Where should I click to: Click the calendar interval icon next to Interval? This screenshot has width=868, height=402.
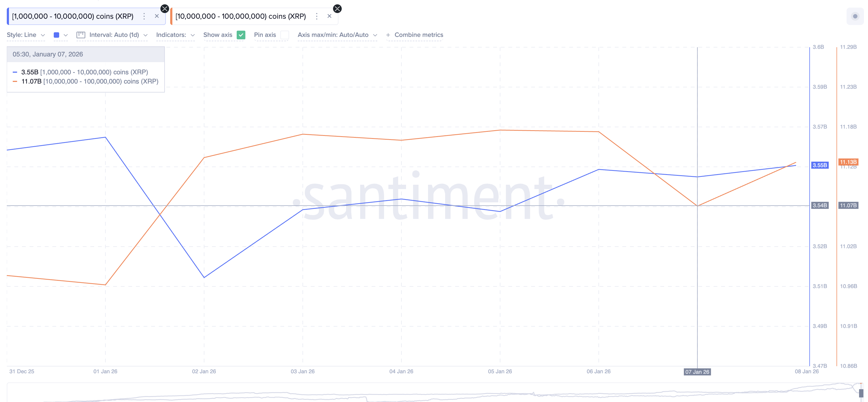coord(81,35)
